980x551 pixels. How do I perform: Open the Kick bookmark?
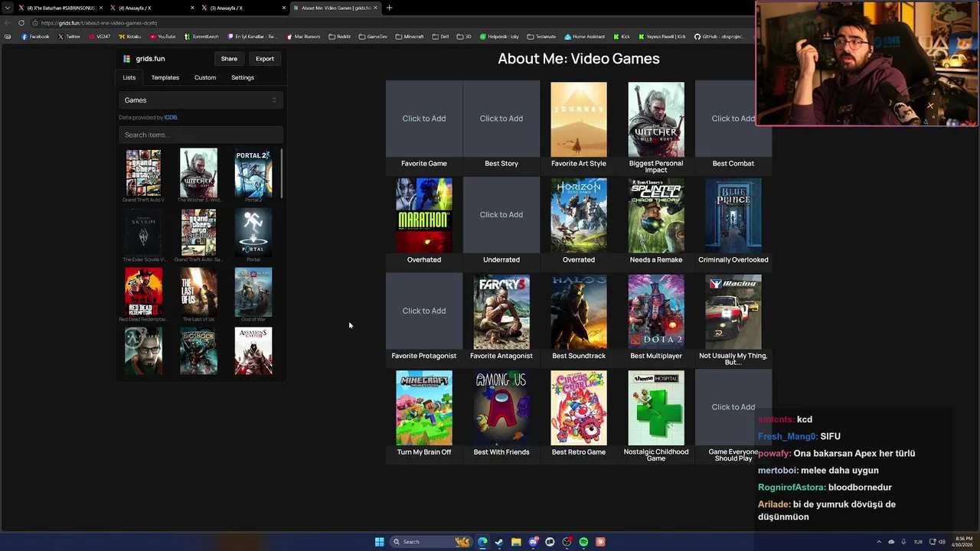click(x=622, y=37)
